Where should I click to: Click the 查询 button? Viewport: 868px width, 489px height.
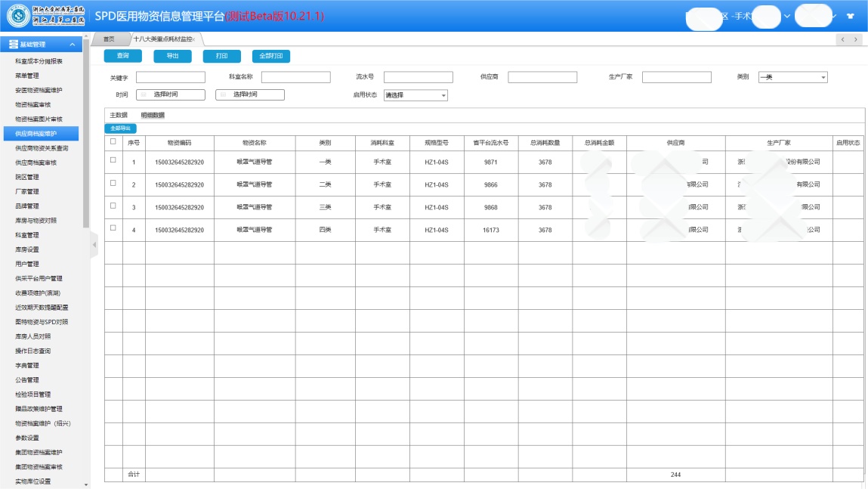pos(122,56)
